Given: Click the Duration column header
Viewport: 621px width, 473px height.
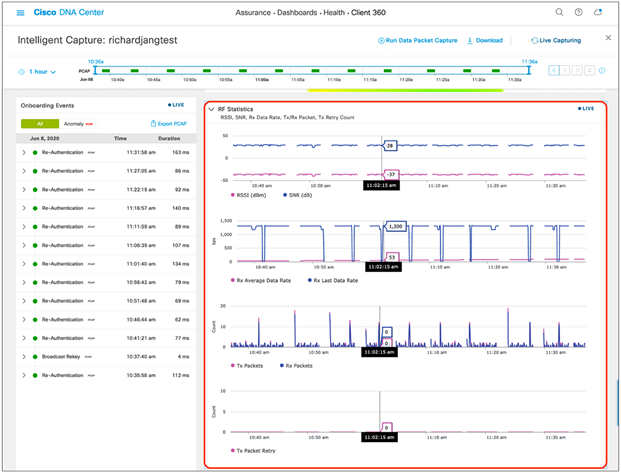Looking at the screenshot, I should pyautogui.click(x=169, y=139).
